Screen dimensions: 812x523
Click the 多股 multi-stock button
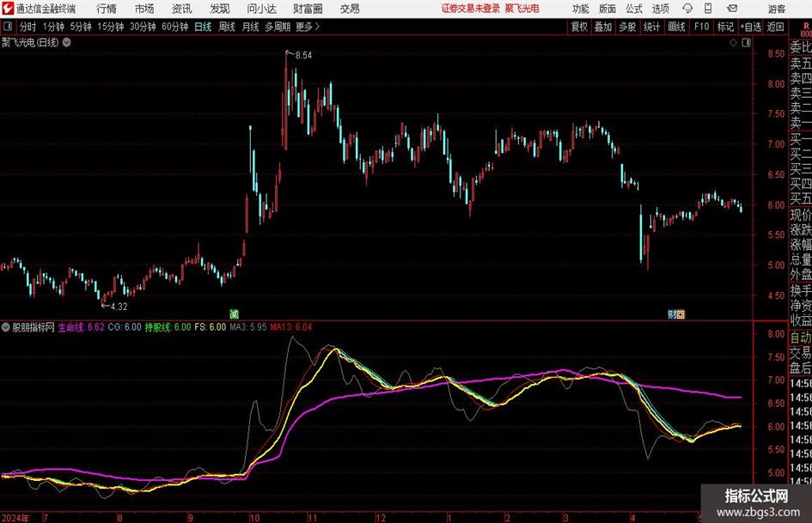[x=627, y=27]
